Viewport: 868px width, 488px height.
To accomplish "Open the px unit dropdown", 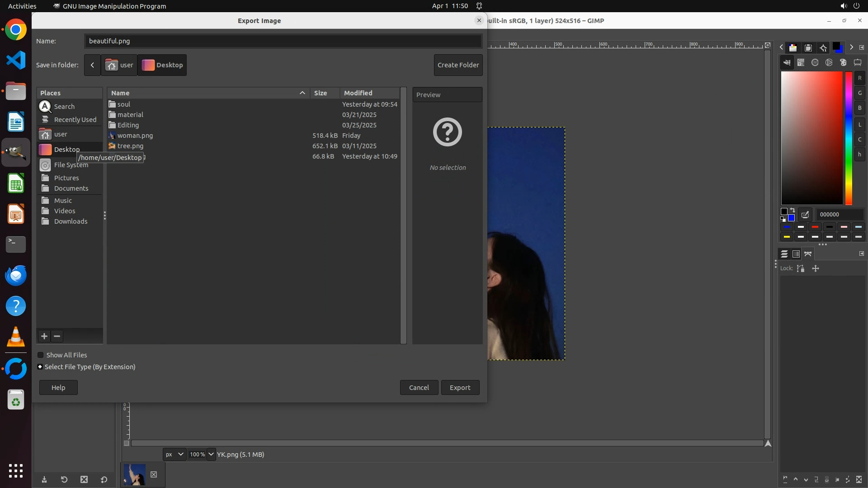I will click(175, 455).
